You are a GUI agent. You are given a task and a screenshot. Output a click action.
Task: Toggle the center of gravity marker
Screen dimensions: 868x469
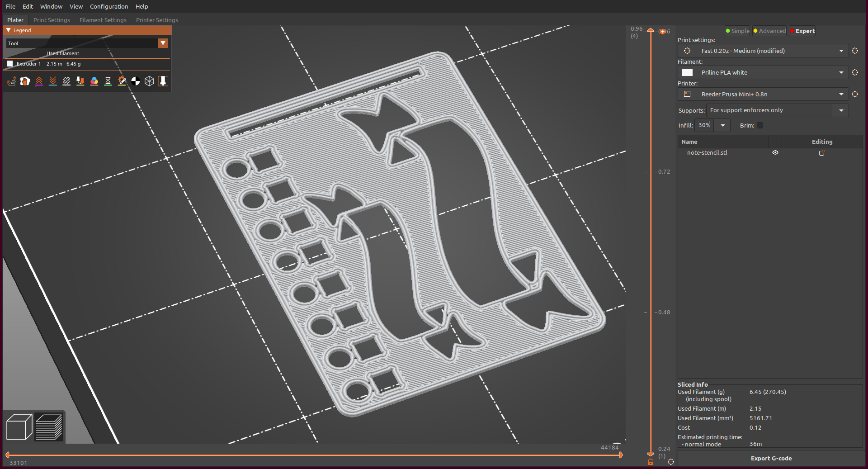pyautogui.click(x=136, y=81)
